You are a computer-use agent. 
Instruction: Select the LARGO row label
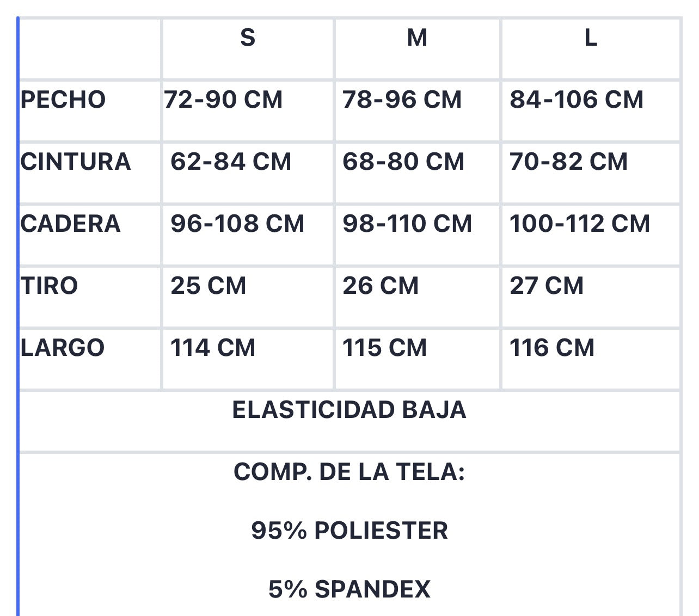pos(63,348)
